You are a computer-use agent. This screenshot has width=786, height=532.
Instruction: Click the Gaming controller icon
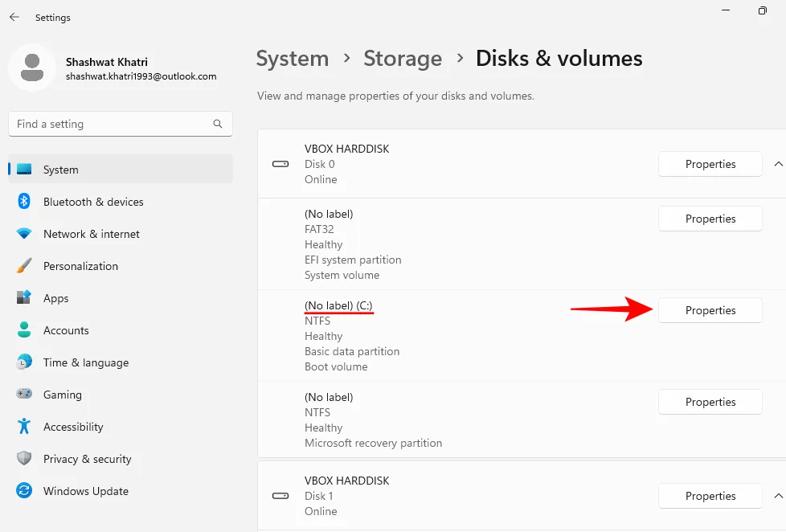[24, 394]
